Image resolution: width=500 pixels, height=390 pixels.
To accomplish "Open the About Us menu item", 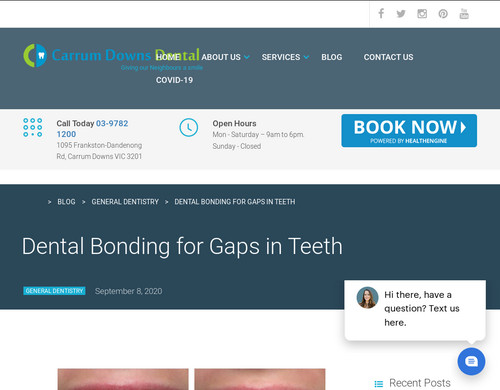I will point(221,57).
